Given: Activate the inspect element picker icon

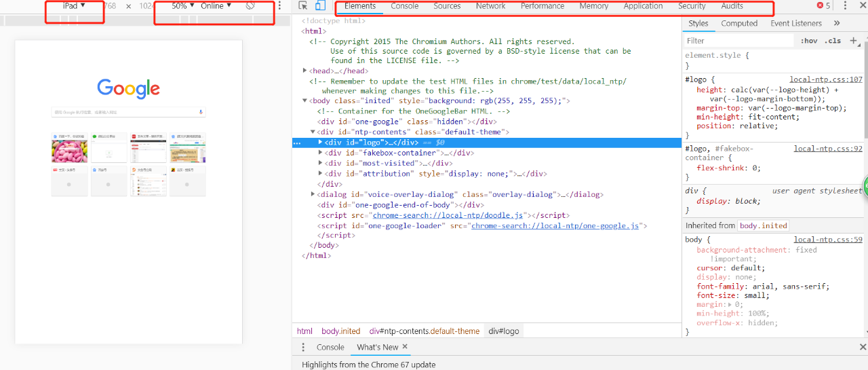Looking at the screenshot, I should click(x=303, y=5).
